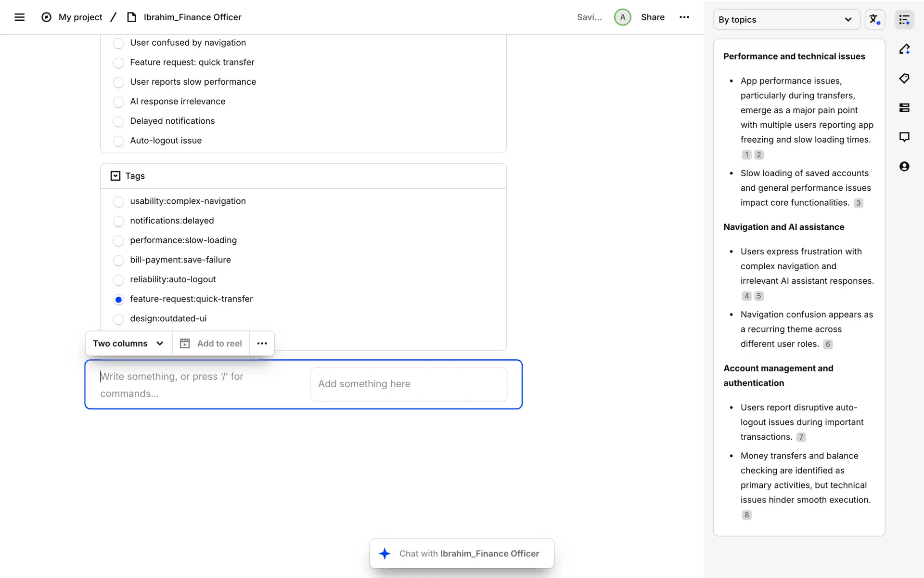Select the usability:complex-navigation radio button
The height and width of the screenshot is (578, 924).
tap(118, 201)
